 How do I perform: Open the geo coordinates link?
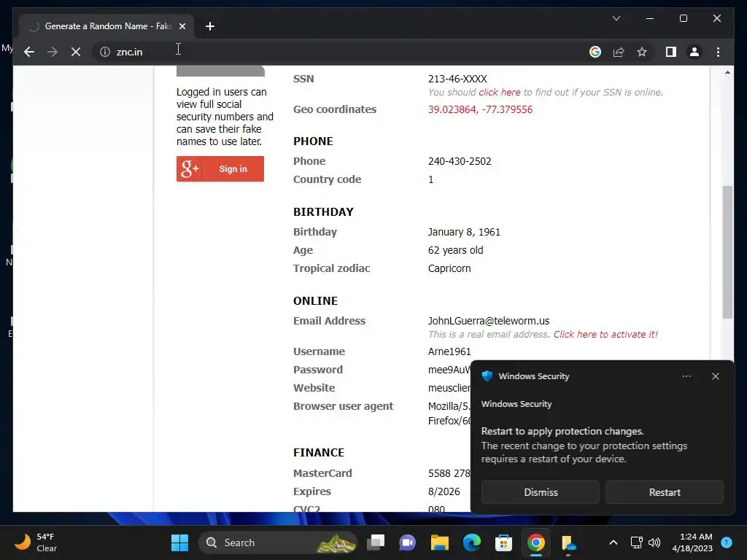(480, 109)
